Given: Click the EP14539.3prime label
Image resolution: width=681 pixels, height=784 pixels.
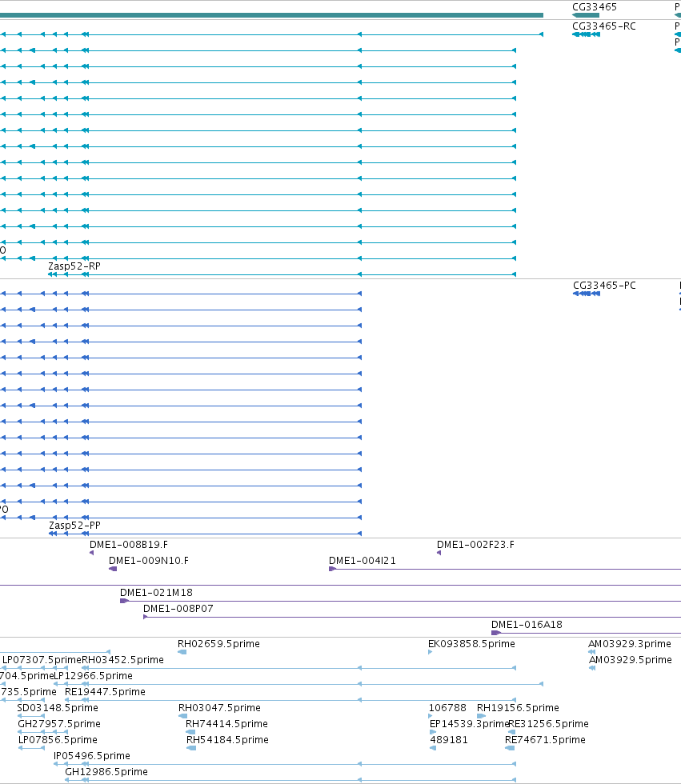Looking at the screenshot, I should point(469,723).
